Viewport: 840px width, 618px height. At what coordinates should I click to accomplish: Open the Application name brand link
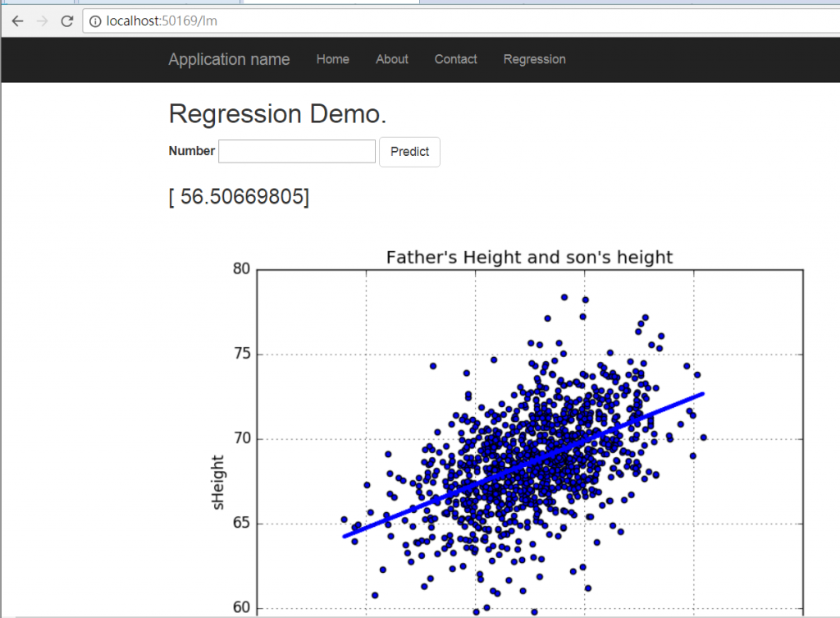pyautogui.click(x=230, y=59)
